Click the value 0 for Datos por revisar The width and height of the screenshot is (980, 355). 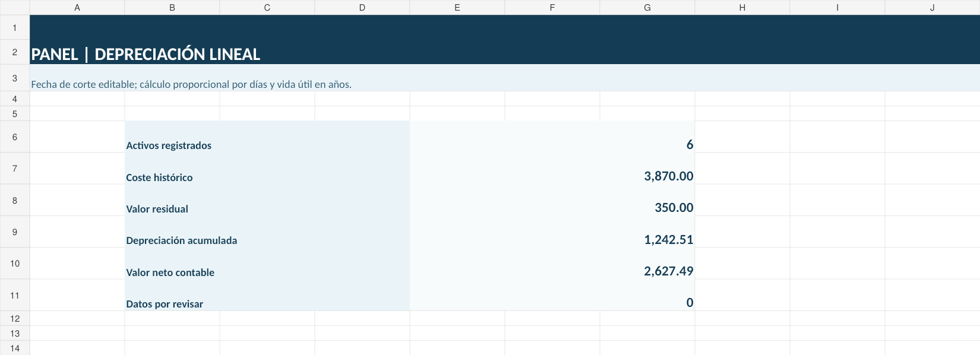point(552,295)
